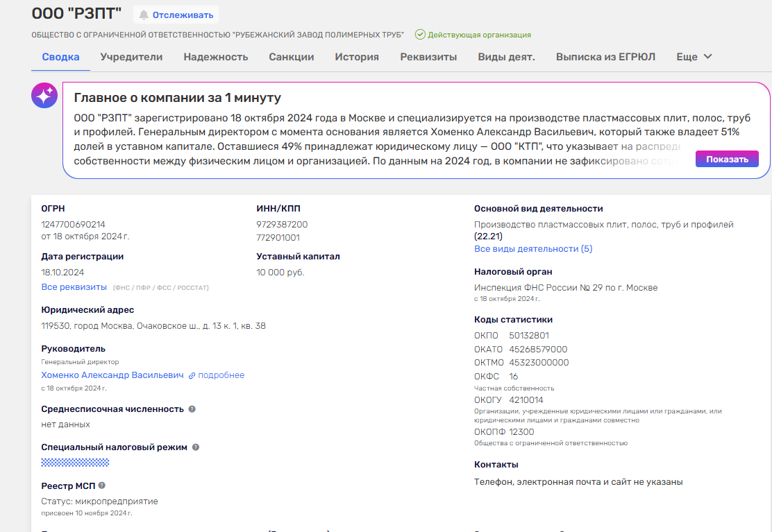Open director Хоменко Александр Васильевич link
The width and height of the screenshot is (772, 532).
click(x=112, y=375)
